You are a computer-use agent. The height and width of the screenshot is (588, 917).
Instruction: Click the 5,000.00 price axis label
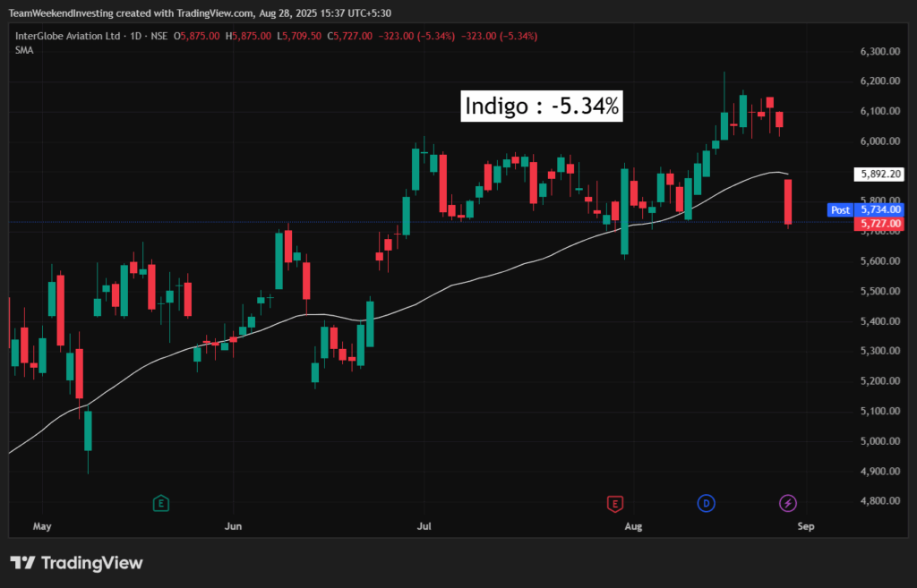click(x=880, y=440)
